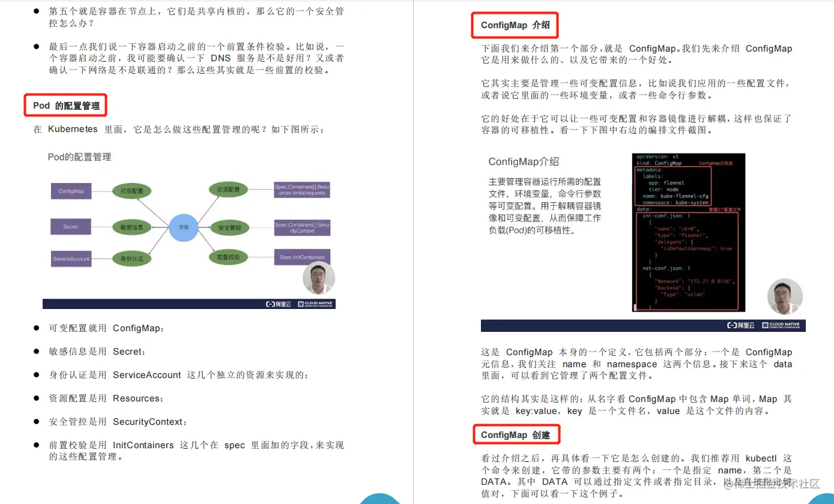Screen dimensions: 834x504
Task: Select the Secret box in the Pod diagram
Action: [71, 227]
